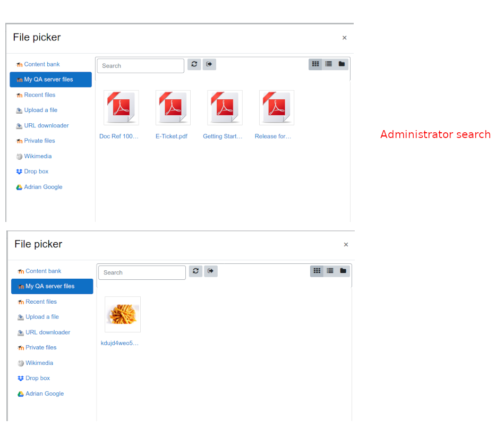Select the french fries image thumbnail
This screenshot has width=504, height=428.
click(123, 314)
